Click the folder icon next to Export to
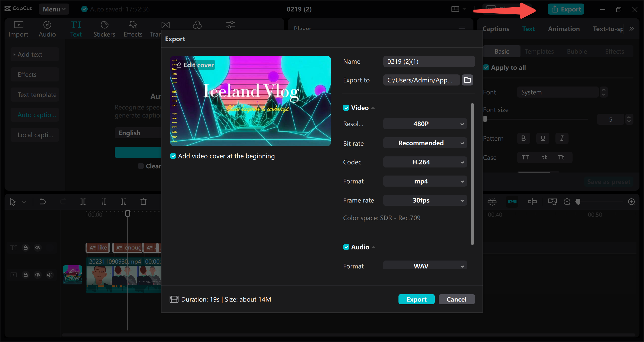The width and height of the screenshot is (644, 342). 467,80
